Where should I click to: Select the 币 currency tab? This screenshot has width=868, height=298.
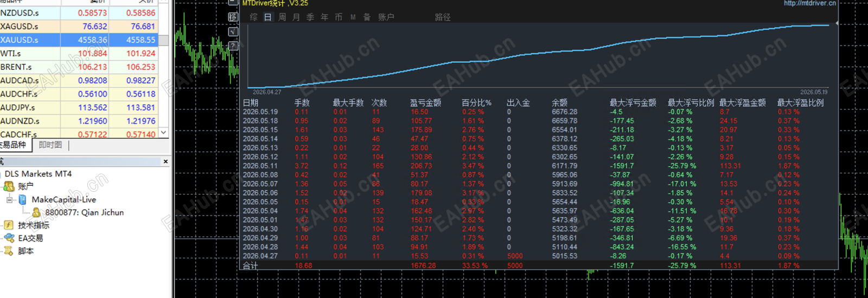click(339, 17)
